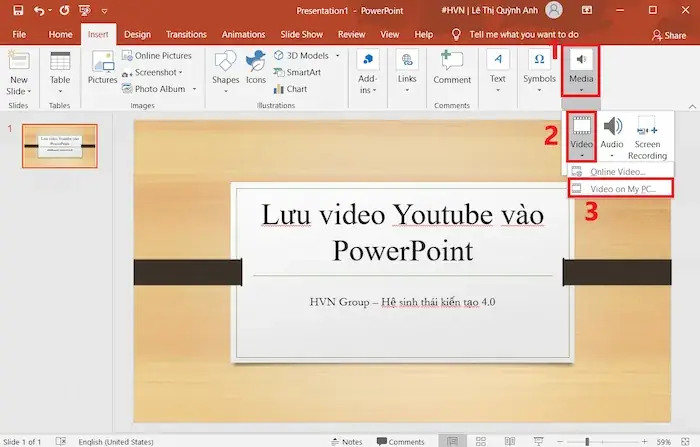
Task: Click Photo Album button
Action: (x=154, y=89)
